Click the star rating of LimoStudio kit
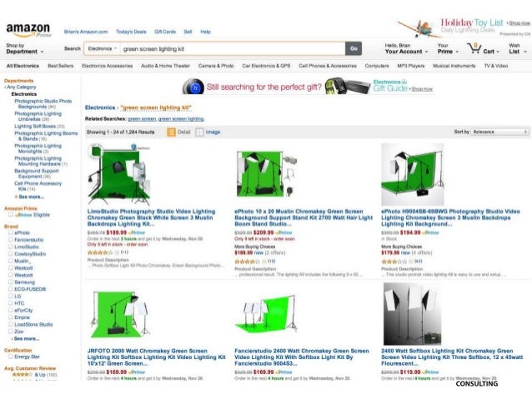Screen dimensions: 532x399 (100, 252)
